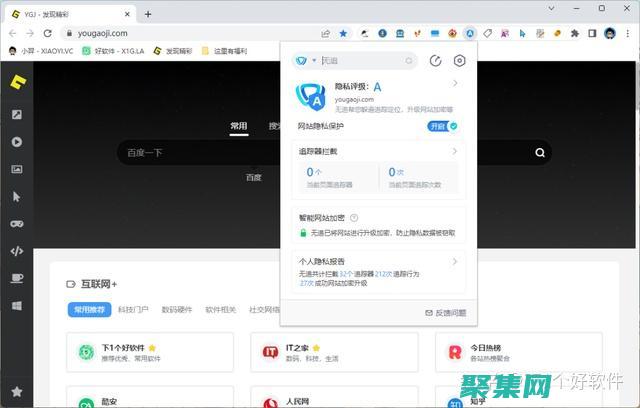The width and height of the screenshot is (640, 408).
Task: Reload the current page
Action: point(48,33)
